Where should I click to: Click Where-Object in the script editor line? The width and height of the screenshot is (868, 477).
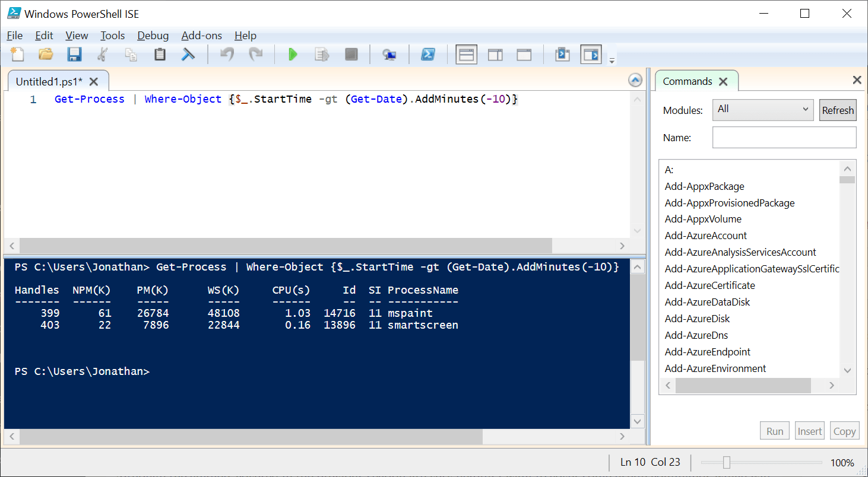[183, 99]
